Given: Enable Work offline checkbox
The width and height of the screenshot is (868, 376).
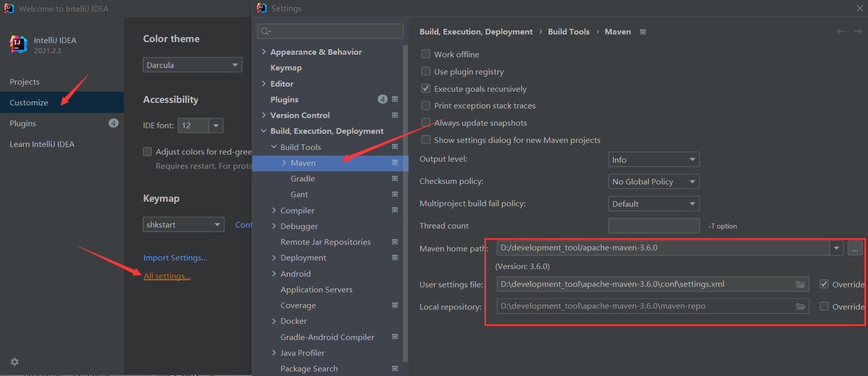Looking at the screenshot, I should pyautogui.click(x=426, y=54).
